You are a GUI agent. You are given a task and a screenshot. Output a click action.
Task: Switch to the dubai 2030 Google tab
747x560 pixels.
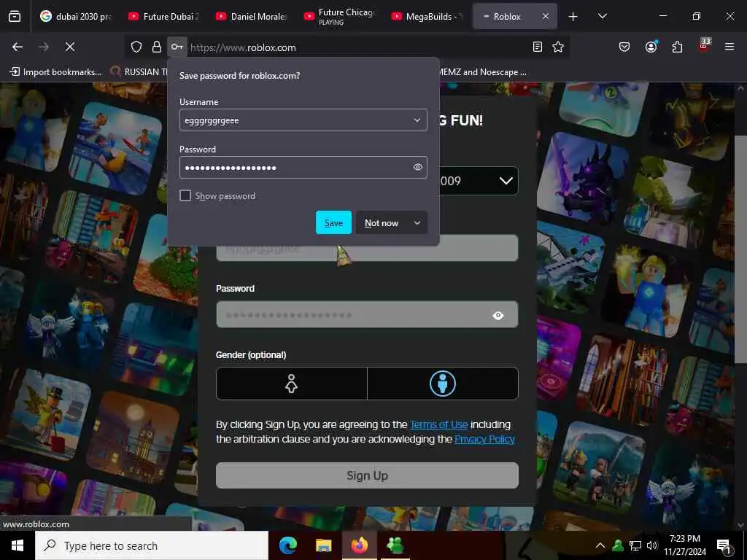click(x=75, y=17)
